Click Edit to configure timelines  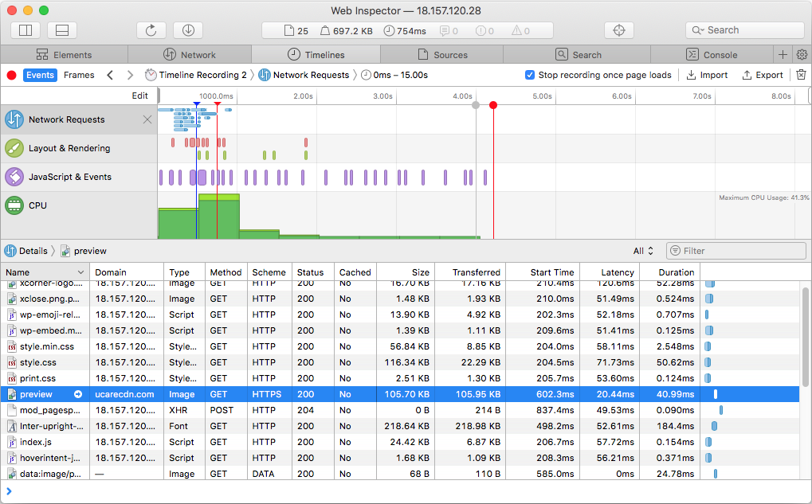click(139, 96)
